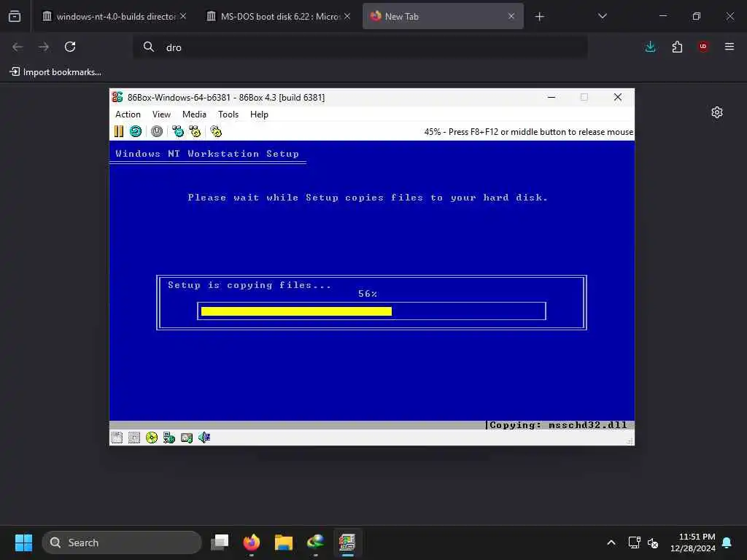Click 'Setup is copying files...' text
Viewport: 747px width, 560px height.
coord(249,285)
